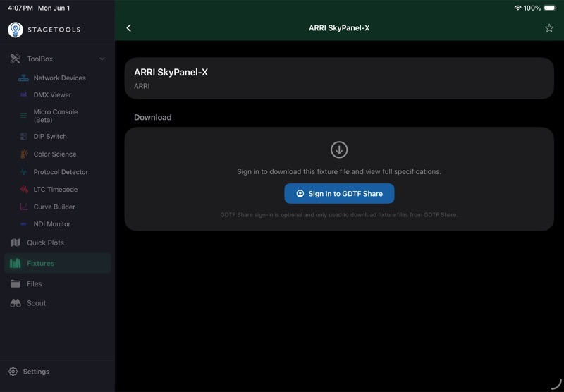Screen dimensions: 564x392
Task: Open the Scout label
Action: 37,303
